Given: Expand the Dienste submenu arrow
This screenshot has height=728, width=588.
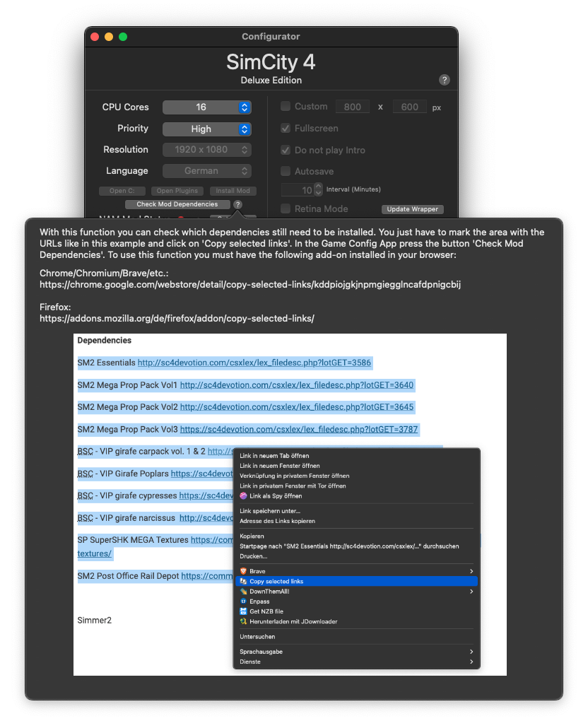Looking at the screenshot, I should [x=471, y=662].
